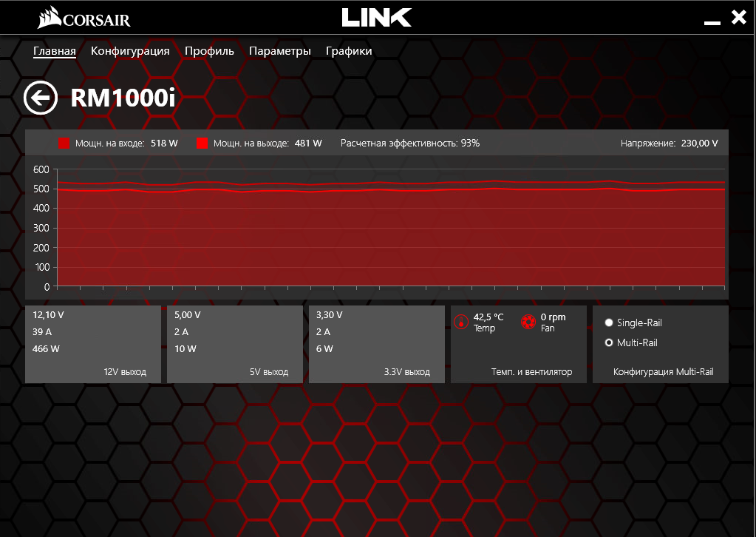Screen dimensions: 756x537
Task: Select the 5V выход panel
Action: click(x=234, y=344)
